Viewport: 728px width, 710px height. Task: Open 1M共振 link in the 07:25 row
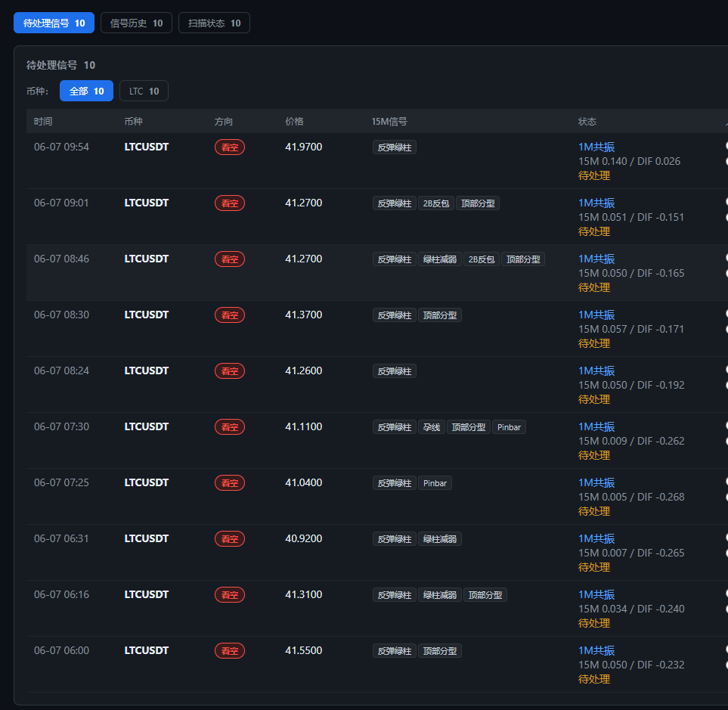(x=596, y=483)
